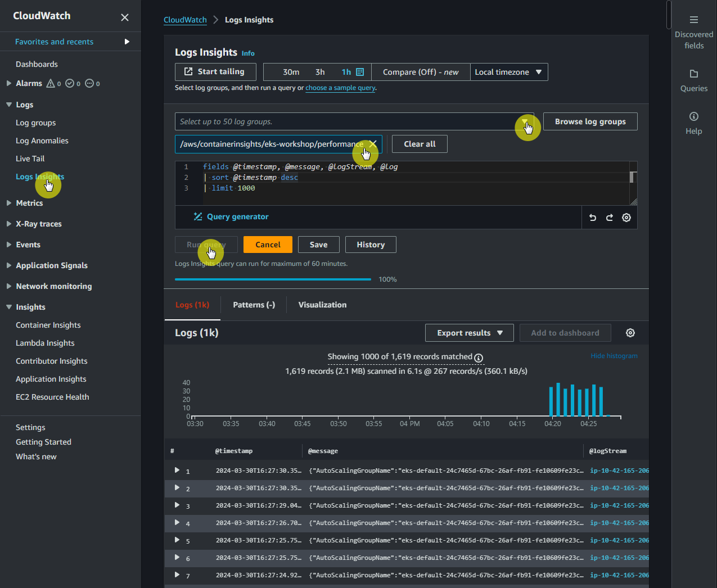Click Browse log groups button
This screenshot has height=588, width=717.
coord(590,121)
